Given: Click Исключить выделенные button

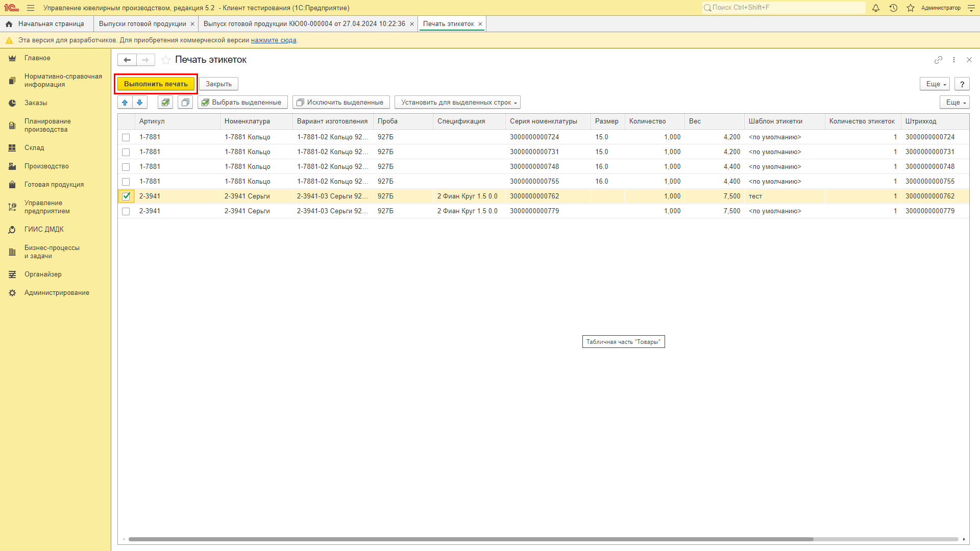Looking at the screenshot, I should tap(341, 103).
